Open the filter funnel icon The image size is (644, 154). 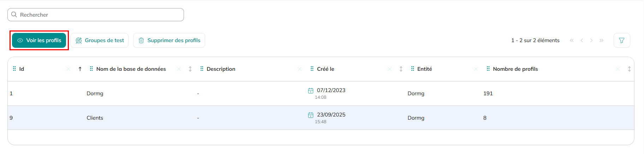622,40
